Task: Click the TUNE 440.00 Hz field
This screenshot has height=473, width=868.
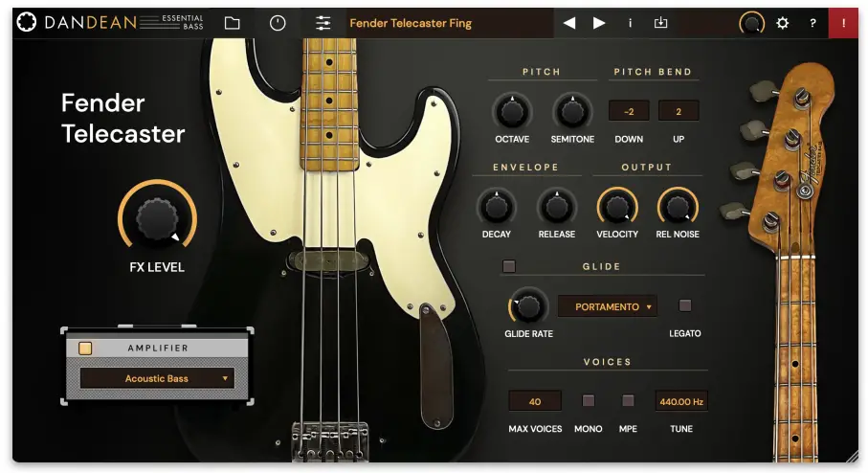Action: (x=681, y=401)
